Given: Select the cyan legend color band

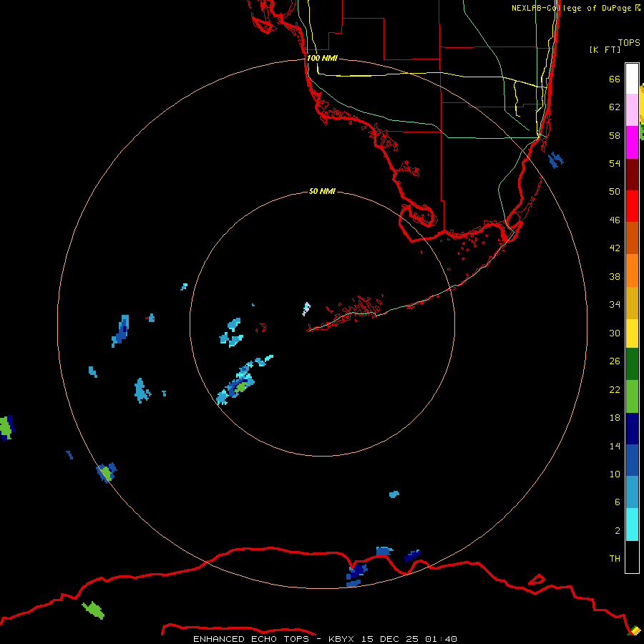Looking at the screenshot, I should pyautogui.click(x=632, y=525).
